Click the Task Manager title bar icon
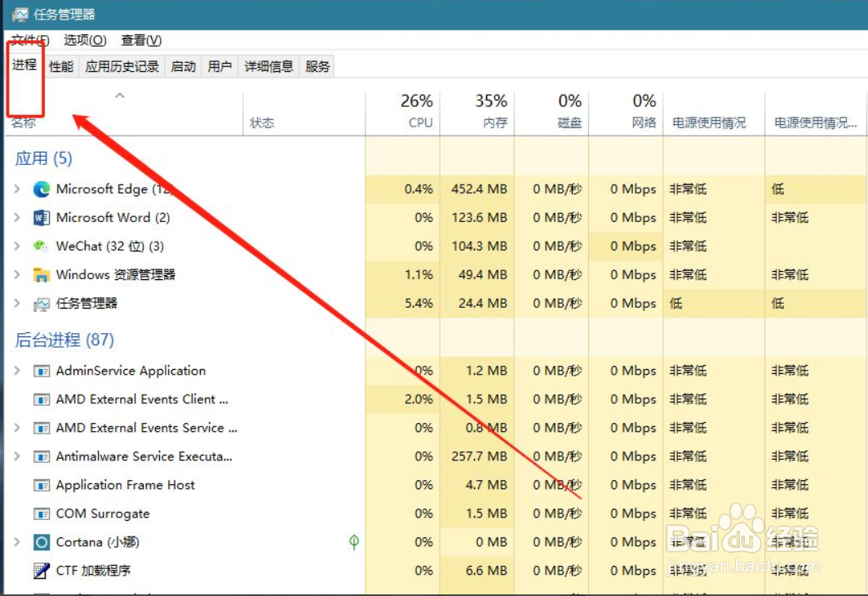Viewport: 868px width, 596px height. click(x=20, y=15)
